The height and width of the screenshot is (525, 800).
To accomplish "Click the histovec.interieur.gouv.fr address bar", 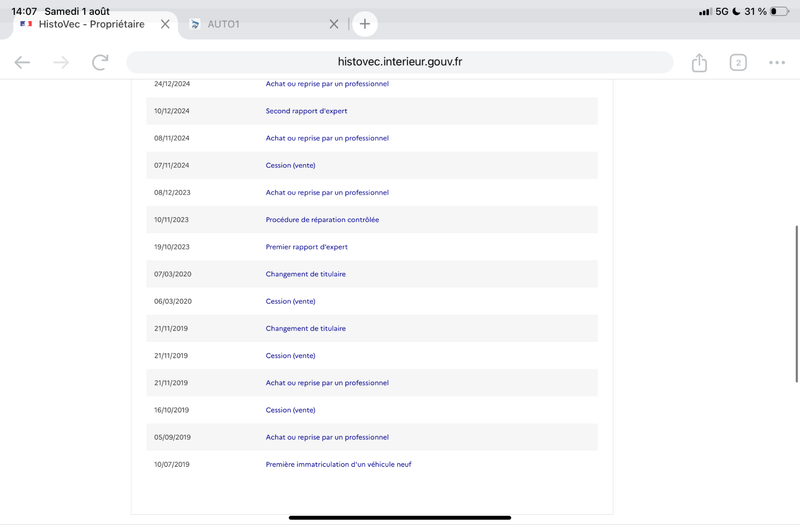I will click(399, 62).
